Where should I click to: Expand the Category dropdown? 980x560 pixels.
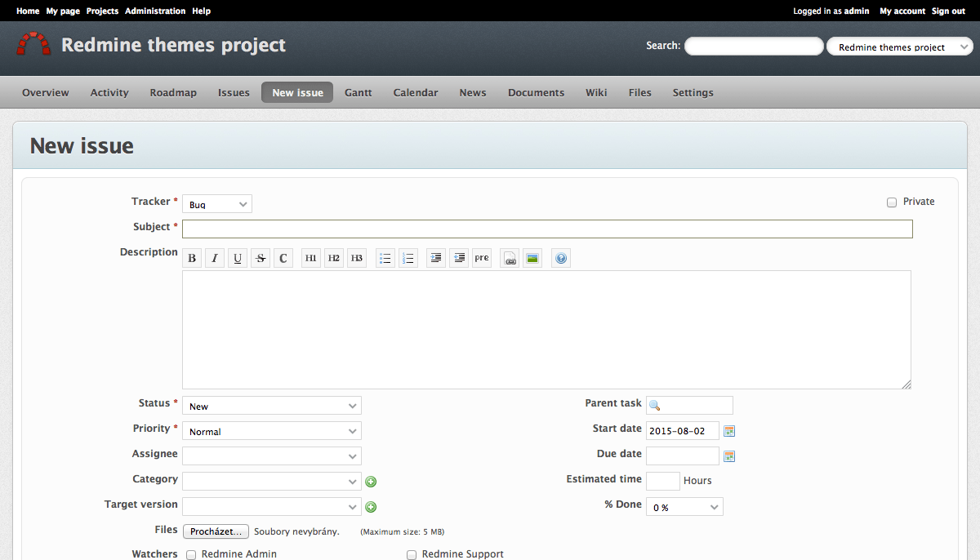tap(272, 482)
